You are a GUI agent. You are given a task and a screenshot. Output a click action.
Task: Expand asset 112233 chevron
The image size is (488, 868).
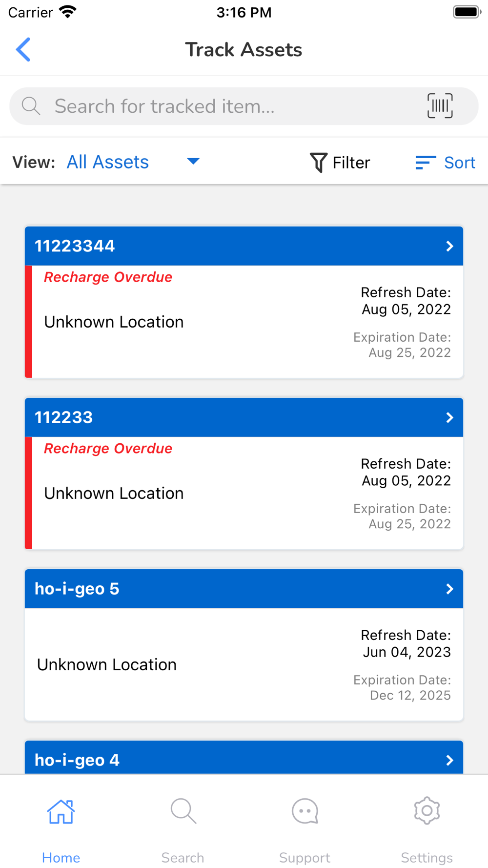click(x=449, y=417)
